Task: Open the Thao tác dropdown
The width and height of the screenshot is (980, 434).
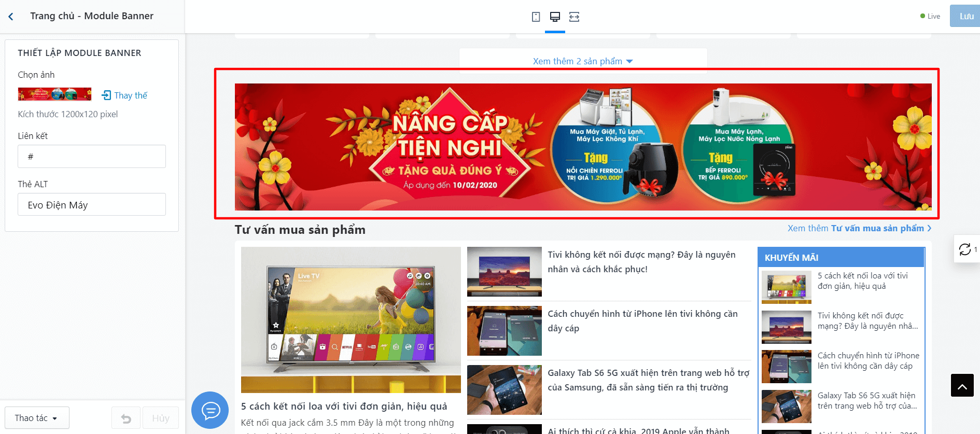Action: click(x=37, y=418)
